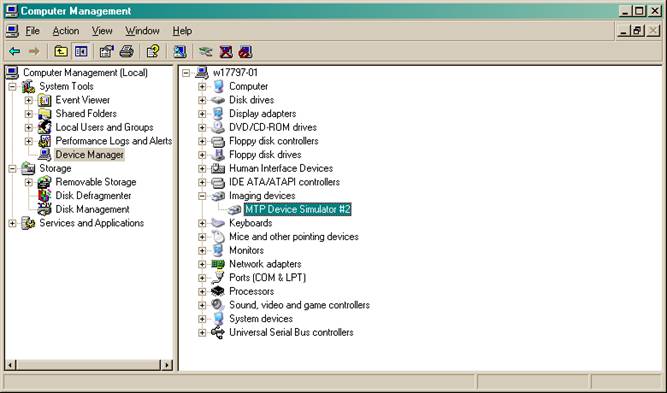The image size is (667, 393).
Task: Select the Floppy disk controllers label
Action: (274, 141)
